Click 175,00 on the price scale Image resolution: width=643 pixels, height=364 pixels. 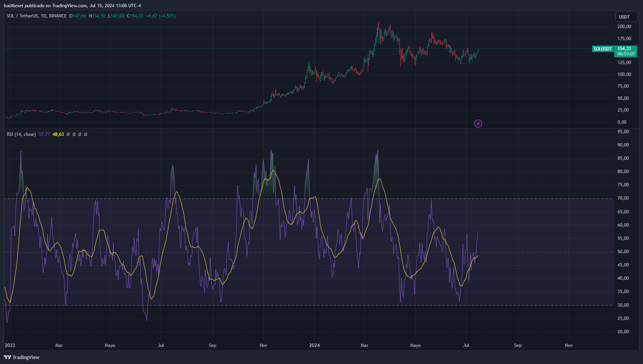pyautogui.click(x=624, y=39)
